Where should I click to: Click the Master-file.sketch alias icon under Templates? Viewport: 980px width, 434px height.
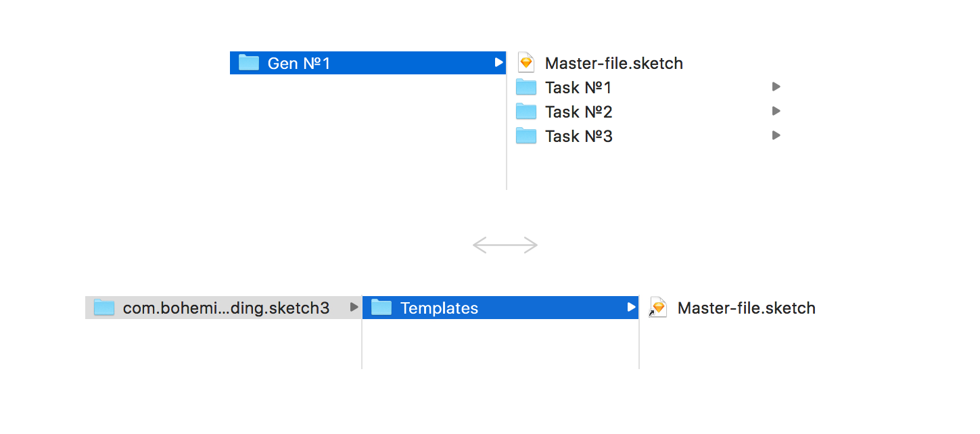point(657,308)
